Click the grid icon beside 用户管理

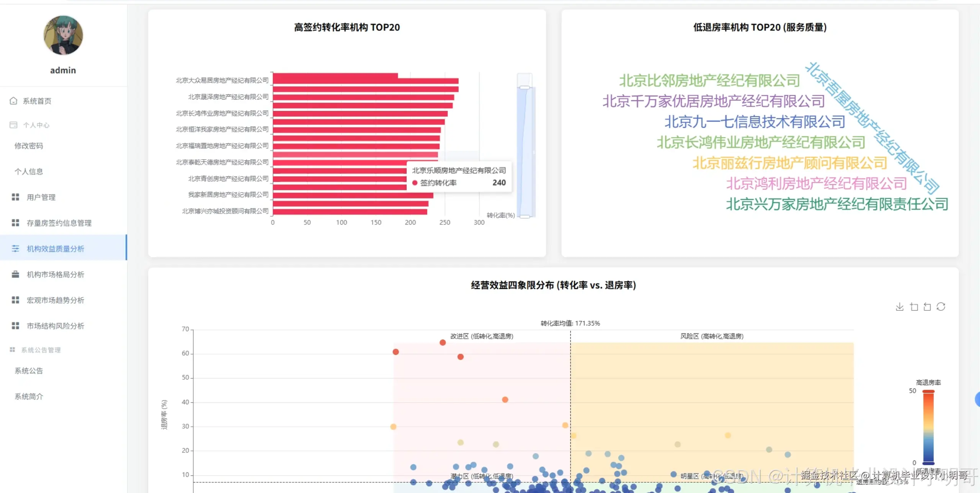pyautogui.click(x=15, y=197)
